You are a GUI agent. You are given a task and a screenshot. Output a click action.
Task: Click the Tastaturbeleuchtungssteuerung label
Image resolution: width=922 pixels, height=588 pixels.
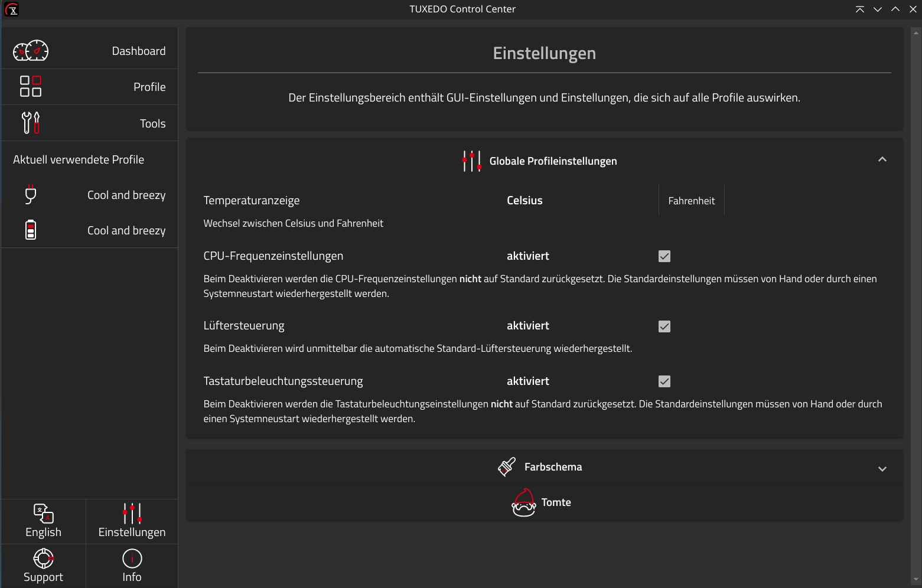coord(284,381)
